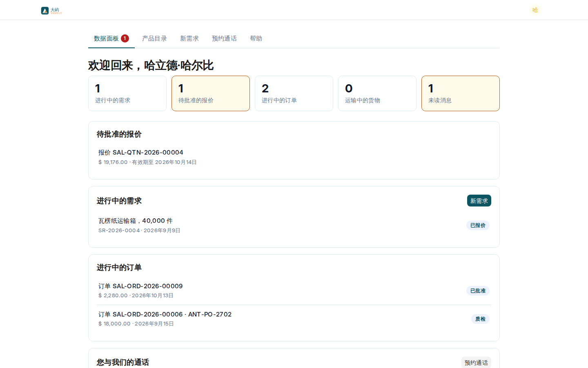The height and width of the screenshot is (368, 588).
Task: Open the 帮助 tab
Action: (x=256, y=38)
